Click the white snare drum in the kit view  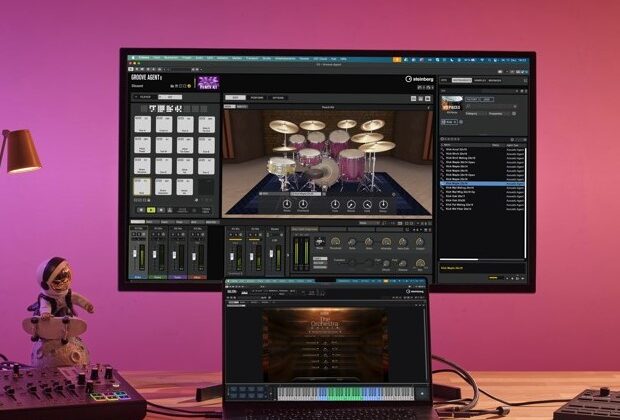click(281, 165)
